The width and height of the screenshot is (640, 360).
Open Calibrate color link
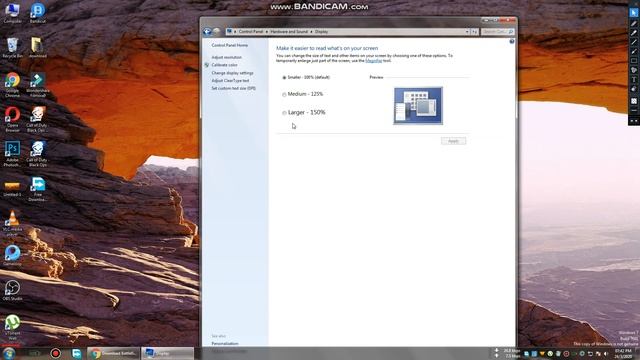(224, 65)
